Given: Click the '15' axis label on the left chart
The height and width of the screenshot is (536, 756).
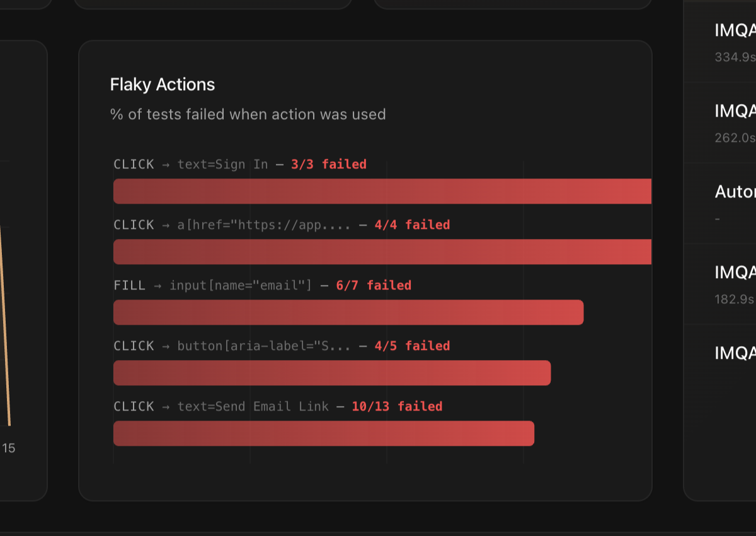Looking at the screenshot, I should pyautogui.click(x=8, y=448).
